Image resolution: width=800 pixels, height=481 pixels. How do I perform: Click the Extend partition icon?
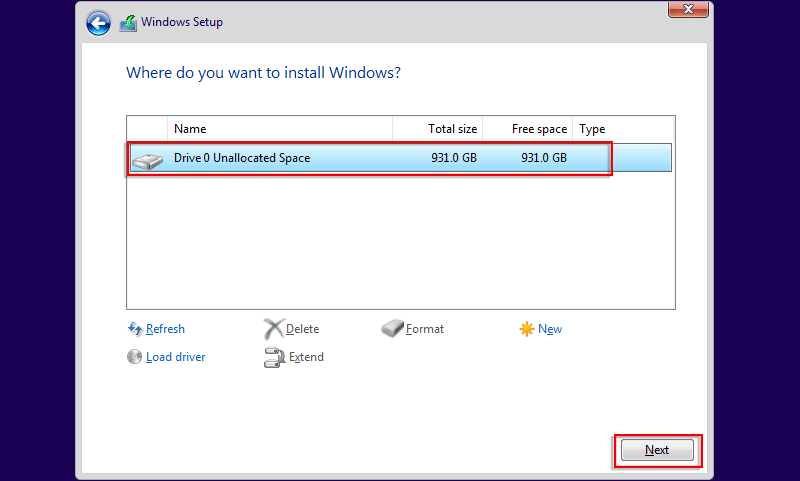click(x=274, y=357)
